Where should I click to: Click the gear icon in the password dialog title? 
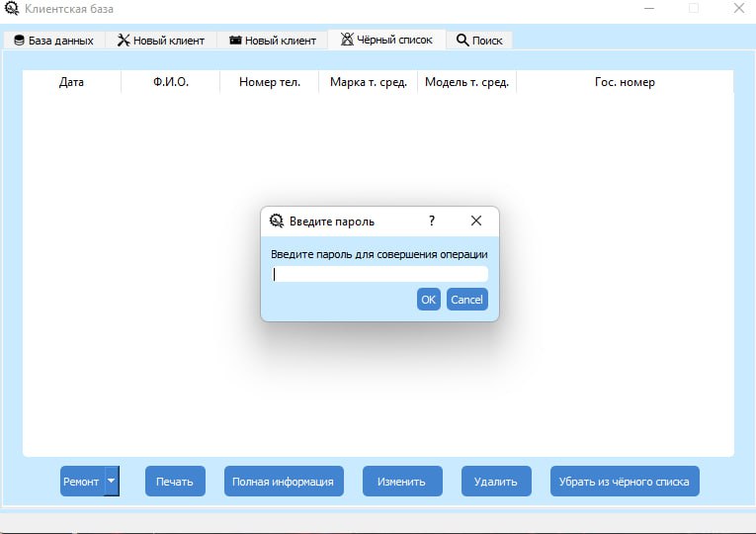277,221
